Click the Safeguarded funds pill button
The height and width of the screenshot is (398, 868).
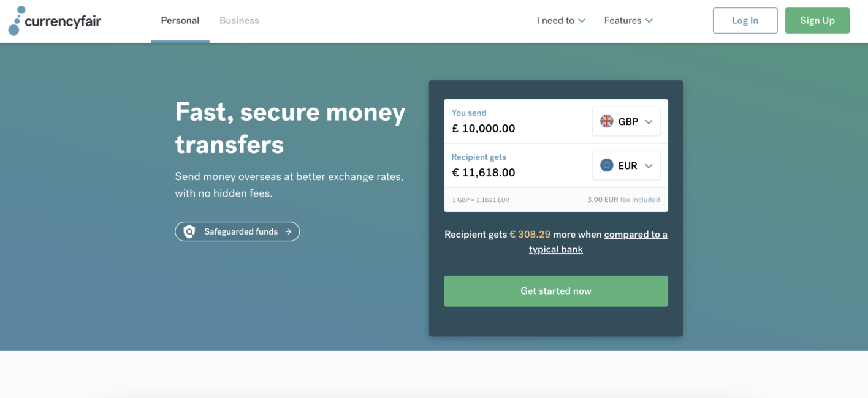237,231
